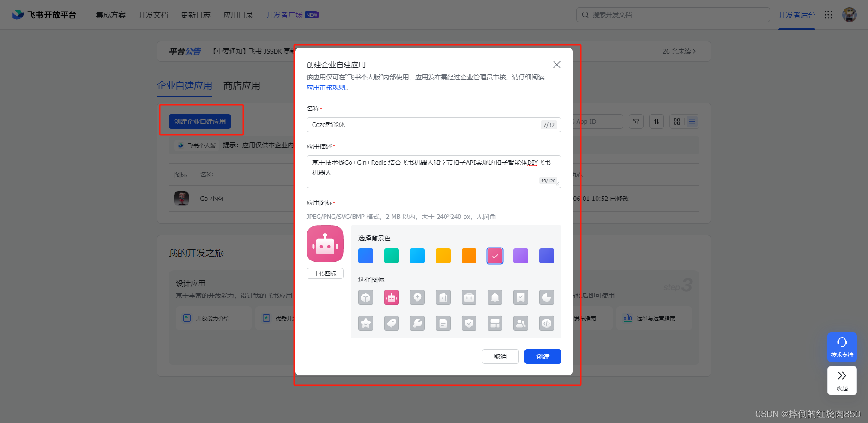Select the pie chart app icon
This screenshot has width=868, height=423.
pyautogui.click(x=547, y=297)
